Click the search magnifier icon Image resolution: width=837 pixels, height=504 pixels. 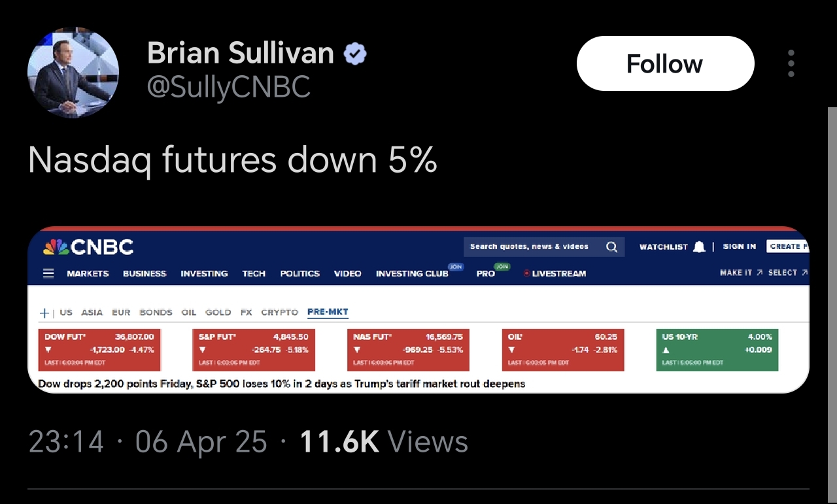[x=611, y=246]
